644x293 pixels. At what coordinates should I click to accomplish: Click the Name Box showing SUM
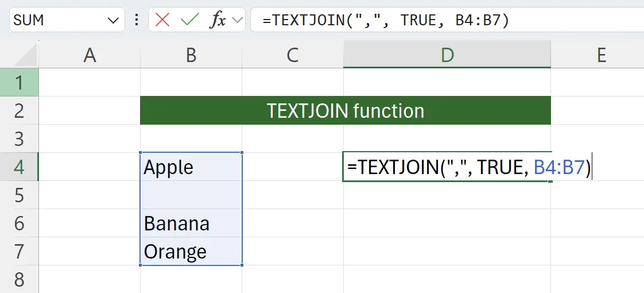coord(57,20)
